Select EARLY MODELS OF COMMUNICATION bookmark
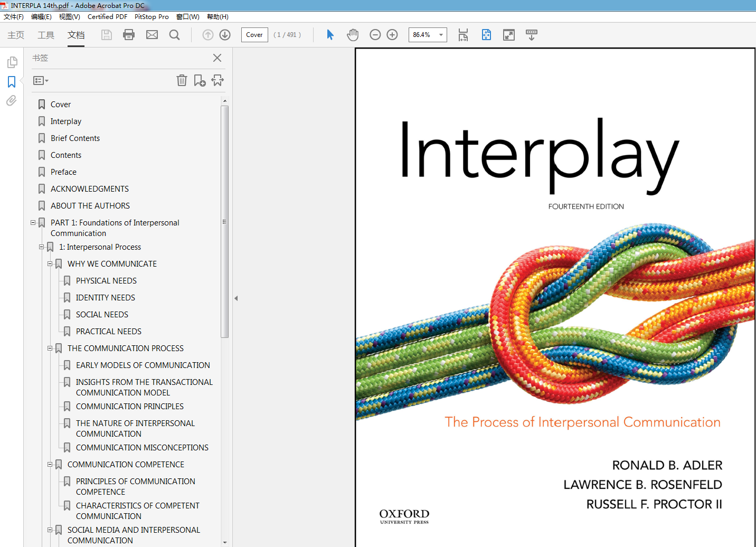Screen dimensions: 756x547 (143, 365)
